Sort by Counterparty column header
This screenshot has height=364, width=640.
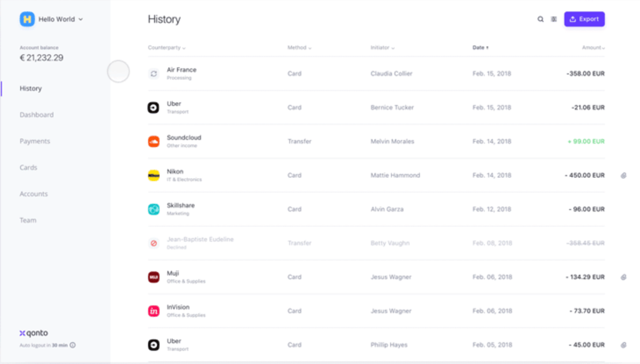coord(167,48)
